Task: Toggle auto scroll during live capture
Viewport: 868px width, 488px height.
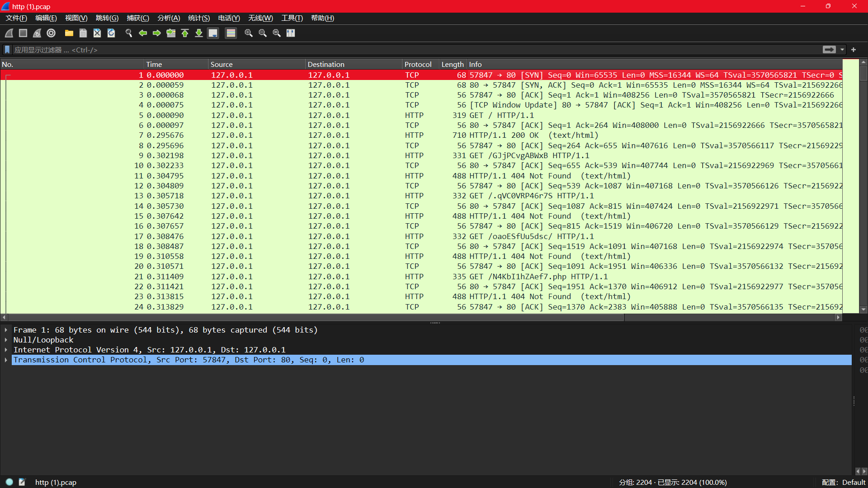Action: click(213, 33)
